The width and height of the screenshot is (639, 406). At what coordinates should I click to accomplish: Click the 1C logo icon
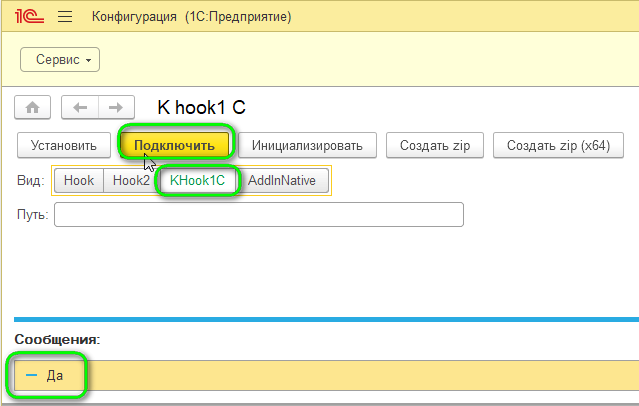click(x=29, y=16)
